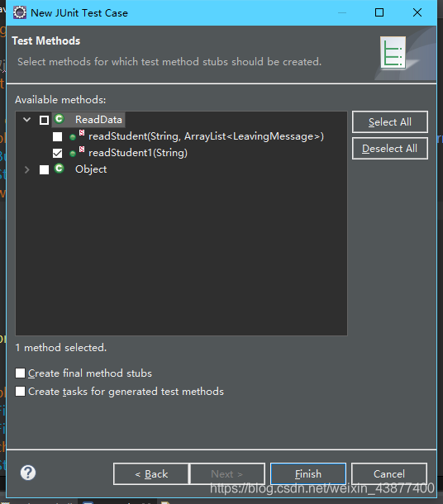Viewport: 443px width, 504px height.
Task: Click the Object class icon
Action: click(60, 168)
